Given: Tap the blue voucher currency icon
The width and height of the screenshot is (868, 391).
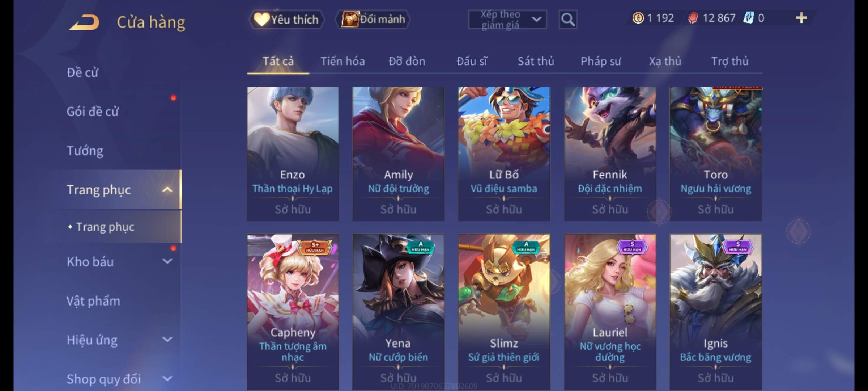Looking at the screenshot, I should click(748, 18).
